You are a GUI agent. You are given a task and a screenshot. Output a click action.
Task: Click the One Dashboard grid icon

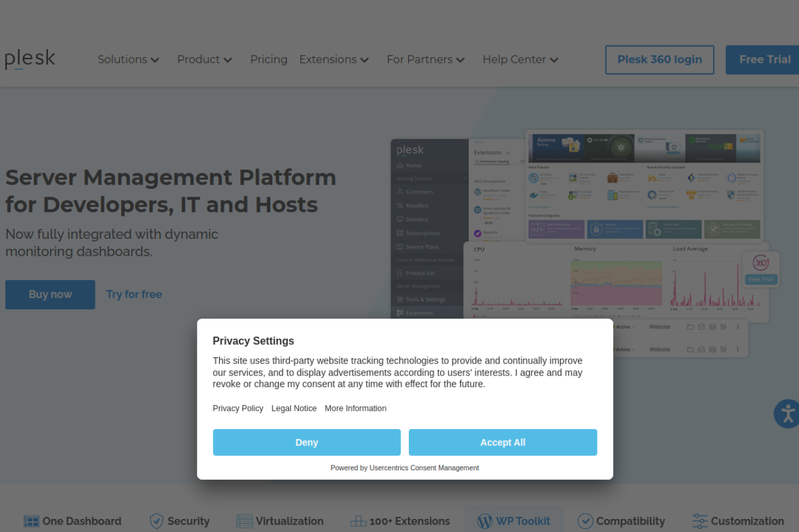coord(31,521)
